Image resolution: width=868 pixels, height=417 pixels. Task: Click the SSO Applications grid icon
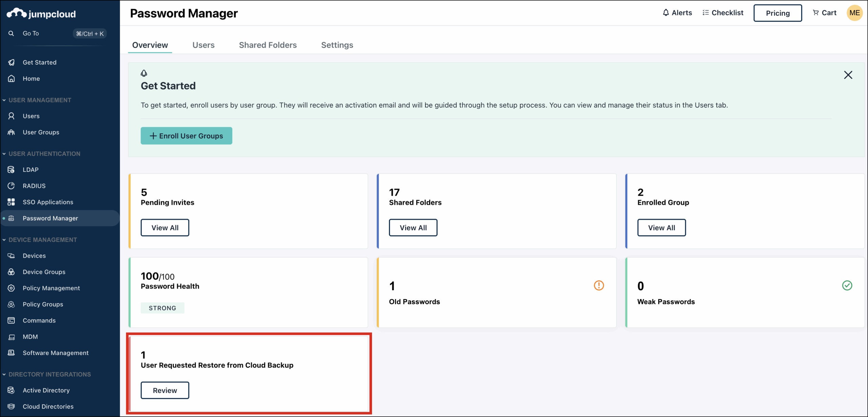11,202
